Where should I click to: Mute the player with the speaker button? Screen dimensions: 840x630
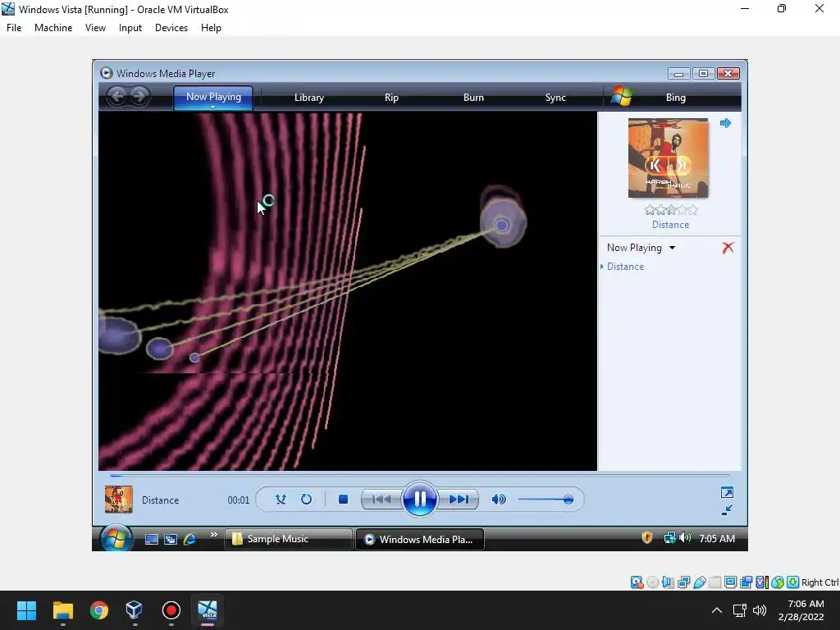click(x=499, y=500)
